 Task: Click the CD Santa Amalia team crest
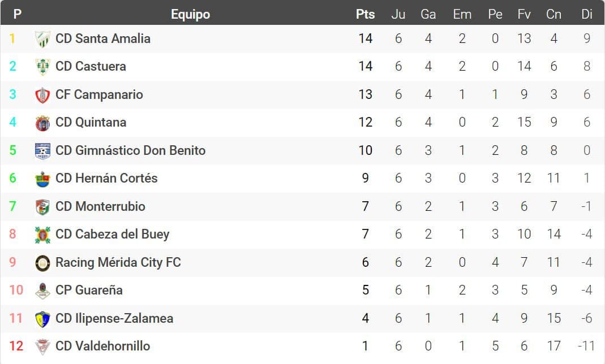pos(42,39)
